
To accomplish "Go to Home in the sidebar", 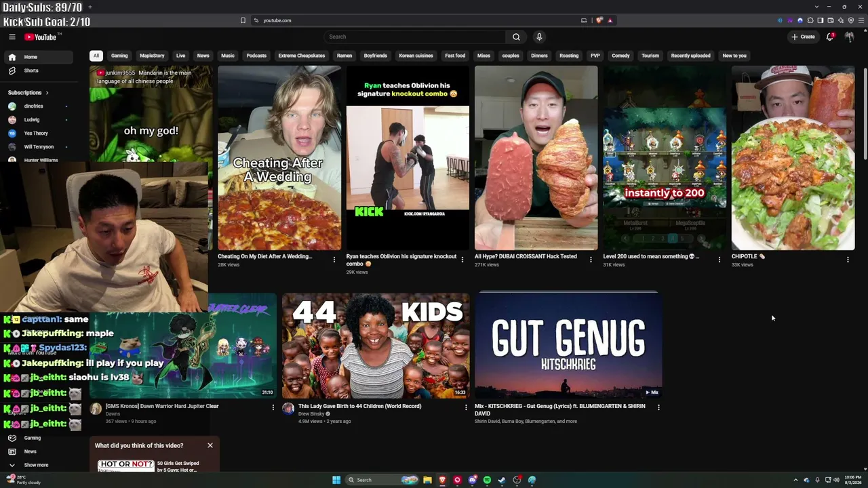I will (39, 57).
